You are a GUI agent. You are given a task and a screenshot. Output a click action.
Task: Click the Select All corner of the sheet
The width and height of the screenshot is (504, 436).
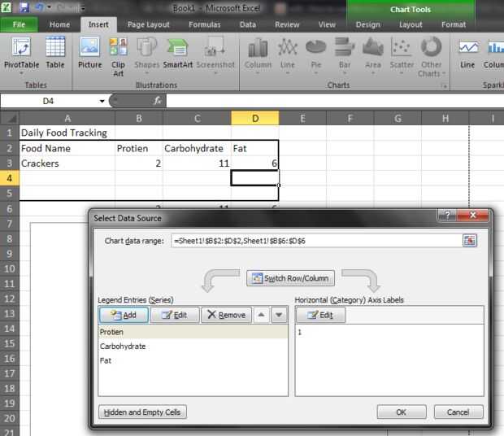[x=11, y=118]
